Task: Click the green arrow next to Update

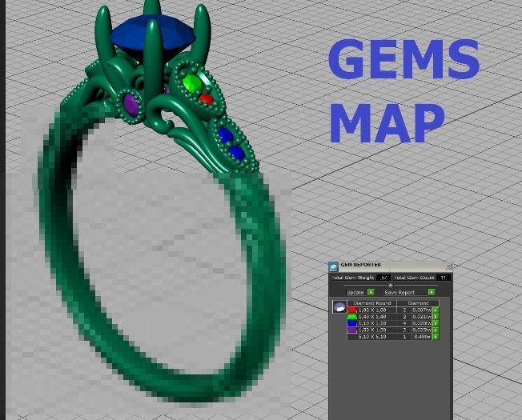Action: click(371, 292)
